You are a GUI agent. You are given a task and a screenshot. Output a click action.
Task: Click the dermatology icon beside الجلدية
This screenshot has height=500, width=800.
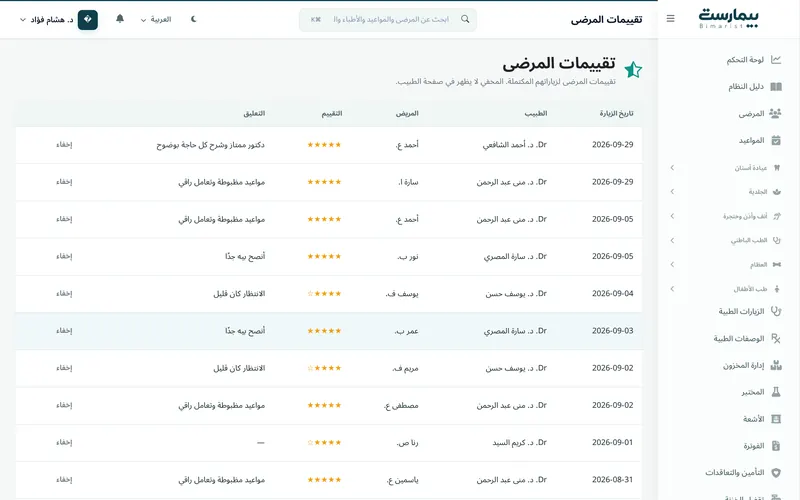tap(777, 192)
